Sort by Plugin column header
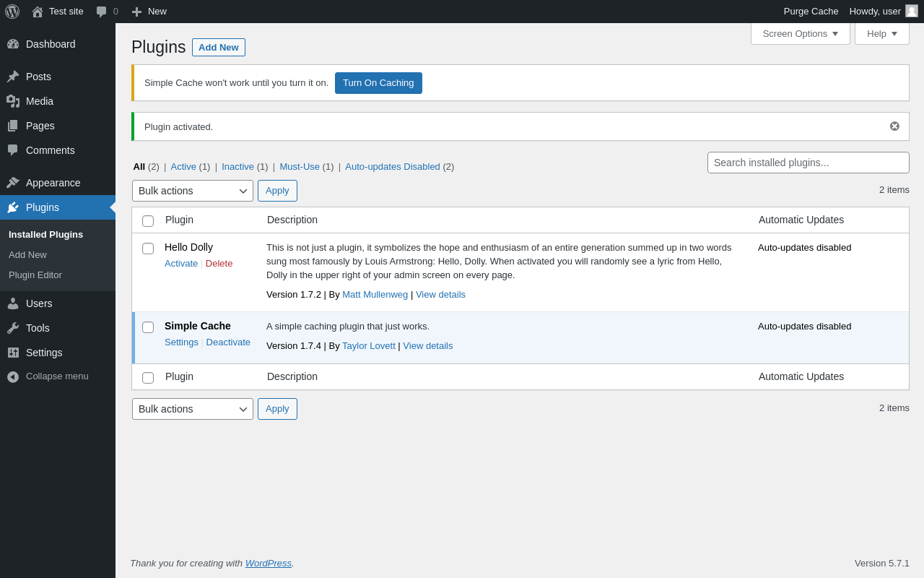924x578 pixels. 179,220
